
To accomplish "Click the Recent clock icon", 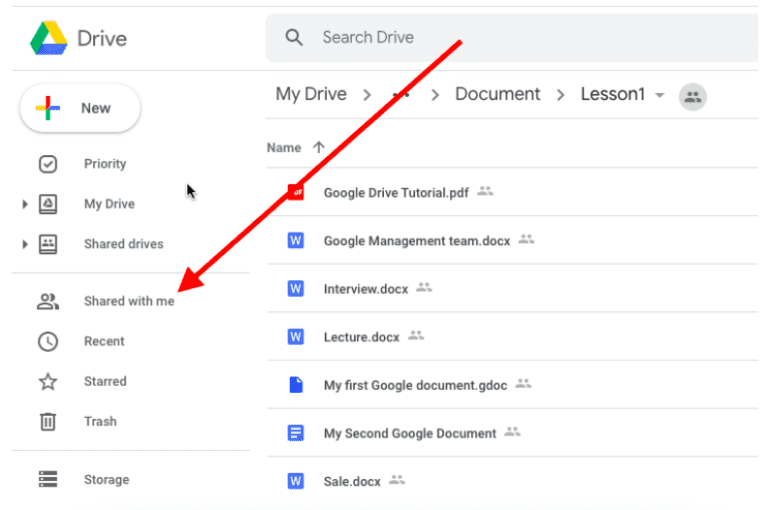I will pos(48,341).
